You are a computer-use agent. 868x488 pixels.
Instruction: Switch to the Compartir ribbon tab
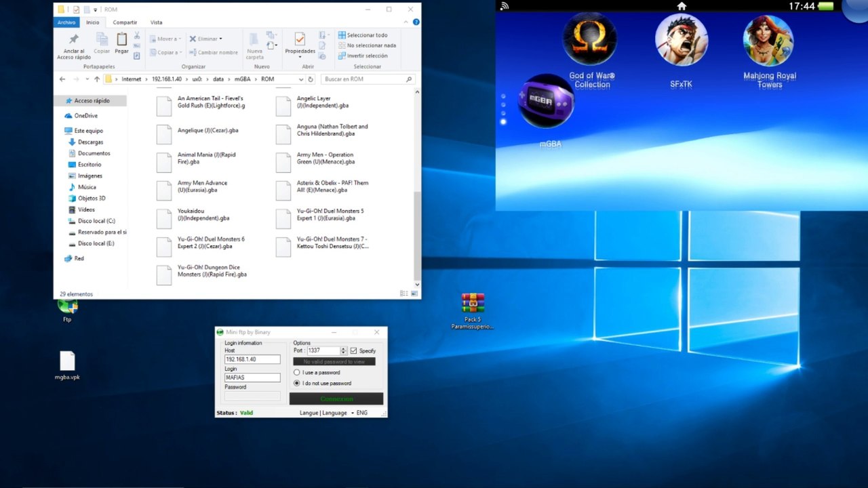tap(125, 22)
